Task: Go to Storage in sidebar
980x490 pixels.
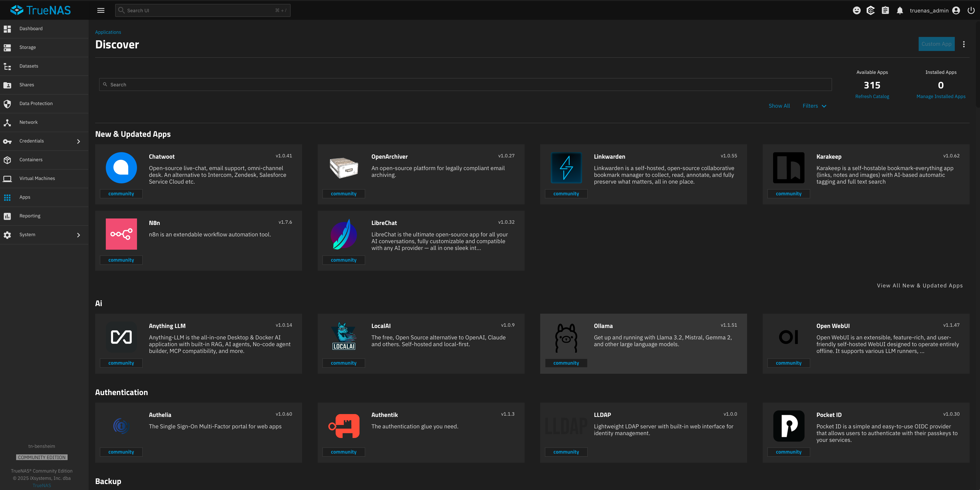Action: [x=27, y=47]
